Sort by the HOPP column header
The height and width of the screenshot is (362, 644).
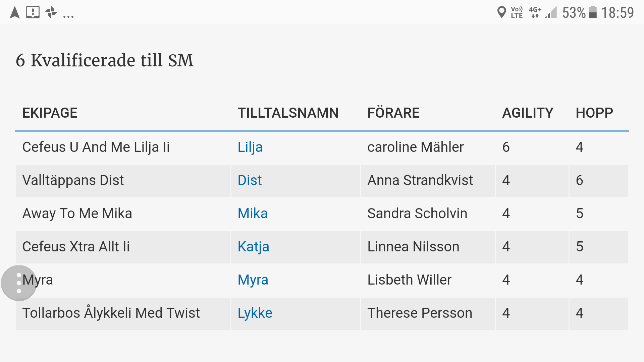click(594, 113)
